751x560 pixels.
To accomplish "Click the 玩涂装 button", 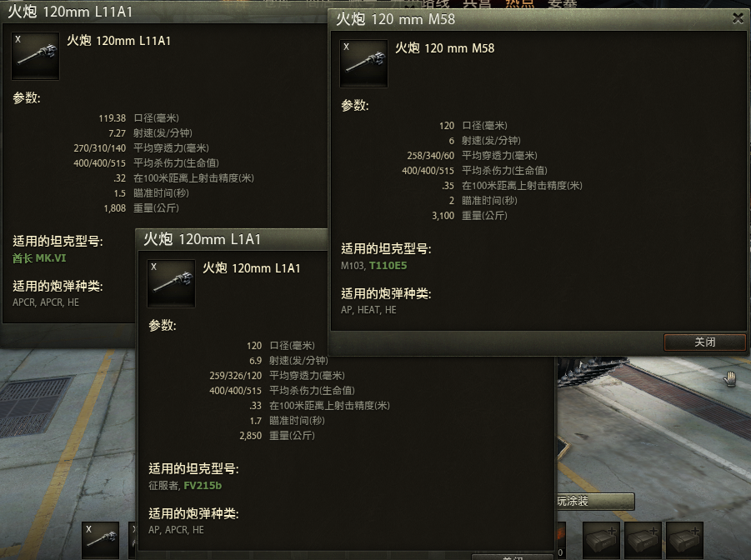I will (x=595, y=501).
